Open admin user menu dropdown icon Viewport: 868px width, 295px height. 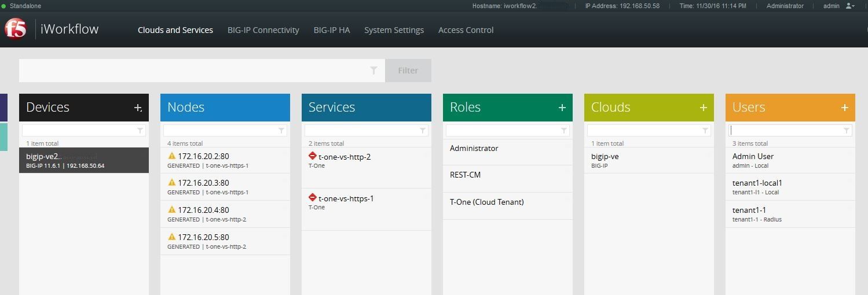click(850, 6)
